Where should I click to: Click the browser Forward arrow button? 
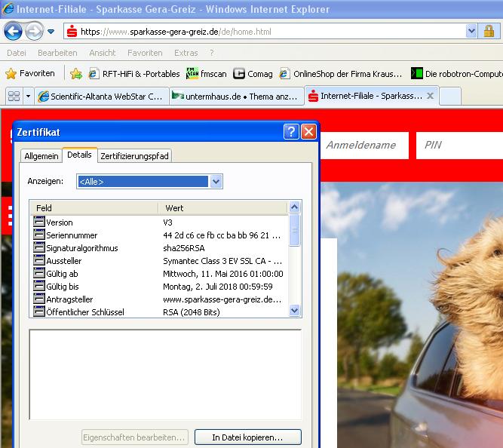[35, 32]
